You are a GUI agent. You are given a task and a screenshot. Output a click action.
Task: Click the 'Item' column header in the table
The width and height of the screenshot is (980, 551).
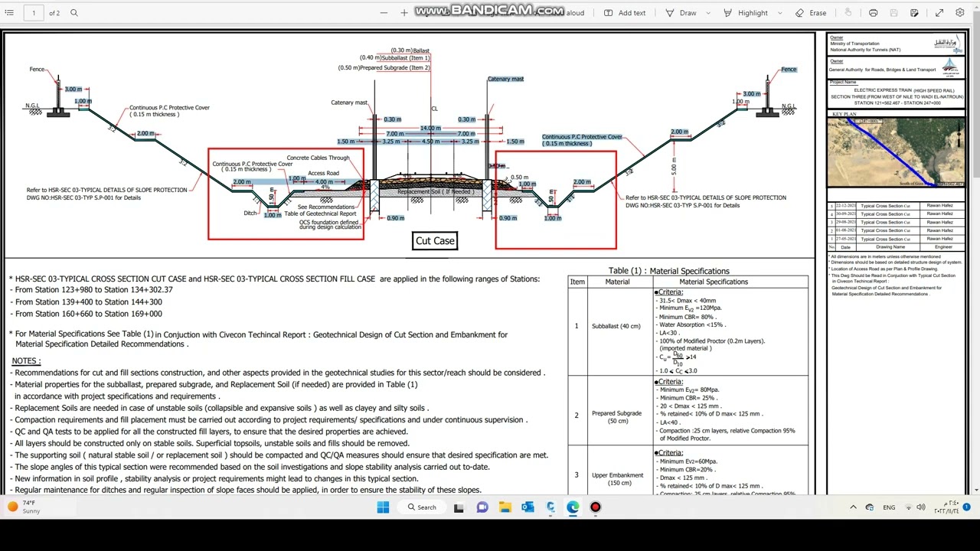[x=577, y=282]
